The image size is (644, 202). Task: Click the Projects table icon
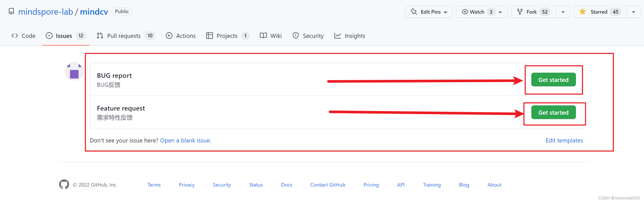click(210, 36)
